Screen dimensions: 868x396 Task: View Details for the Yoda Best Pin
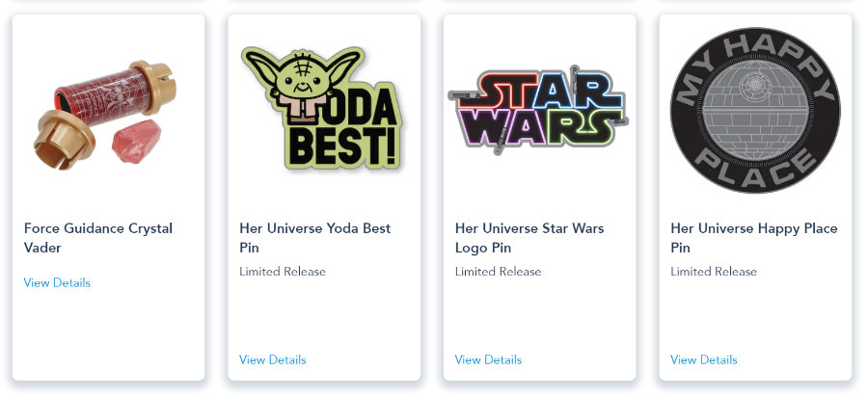273,359
